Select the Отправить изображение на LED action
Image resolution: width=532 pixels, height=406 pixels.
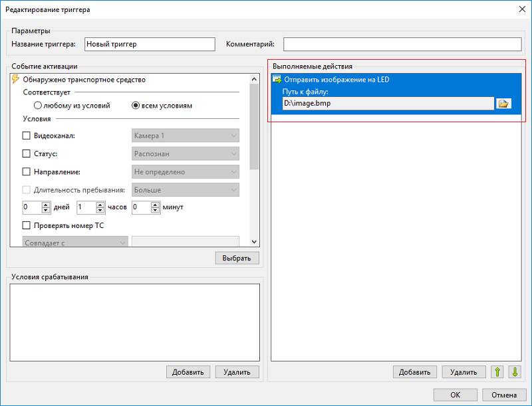tap(396, 79)
